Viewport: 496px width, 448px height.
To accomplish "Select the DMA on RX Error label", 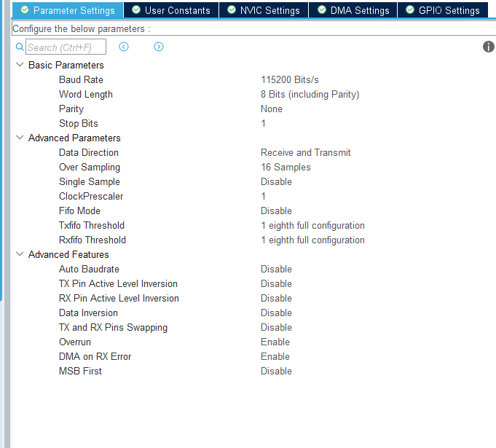I will point(95,356).
